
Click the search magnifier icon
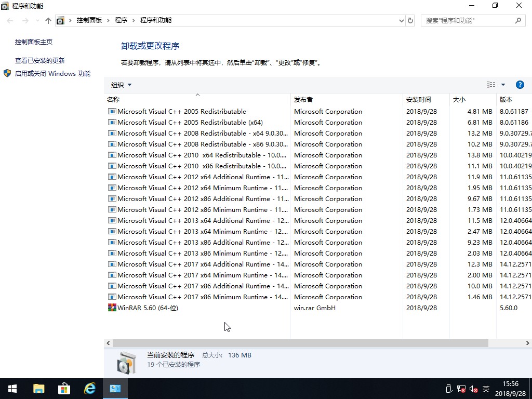pyautogui.click(x=518, y=21)
